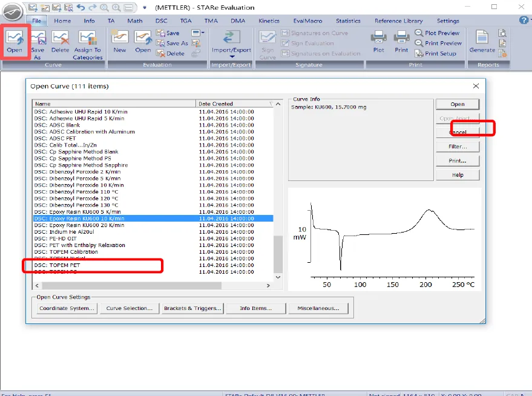Click the report preview magnifier icon

click(x=502, y=33)
